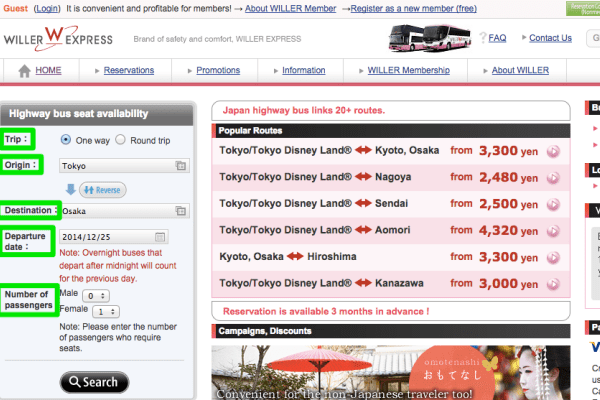600x400 pixels.
Task: Open the departure date calendar icon
Action: tap(160, 237)
